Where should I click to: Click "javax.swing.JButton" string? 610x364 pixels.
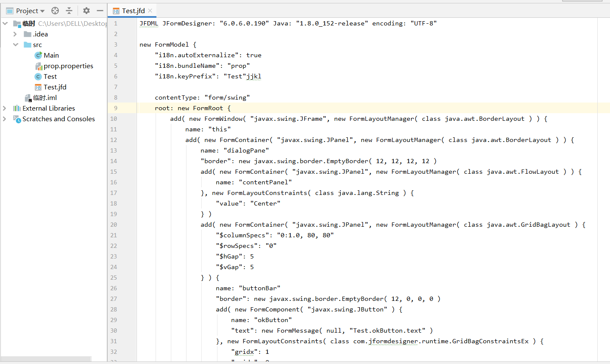click(347, 309)
